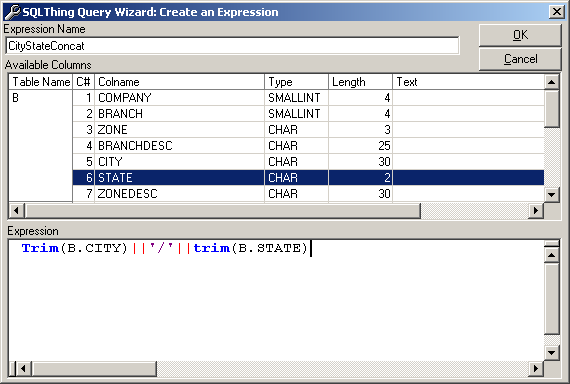Close the Create an Expression dialog
Screen dimensions: 570x384
click(x=557, y=12)
